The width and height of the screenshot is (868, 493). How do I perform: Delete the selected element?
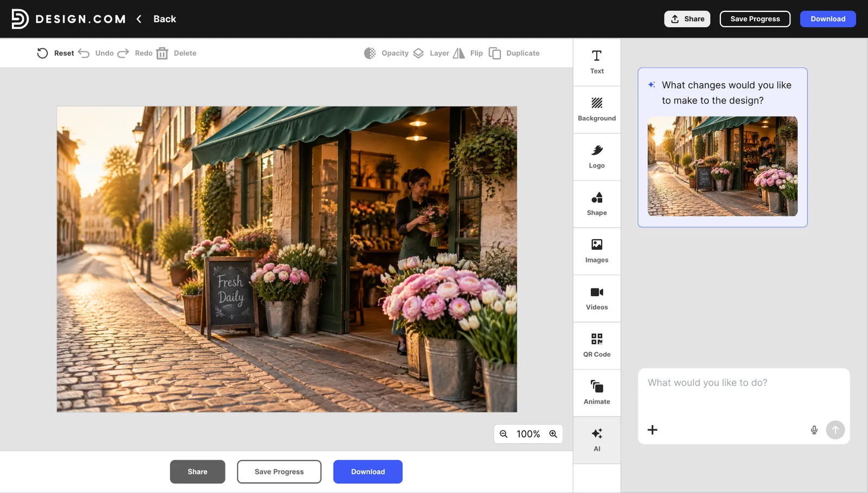coord(176,53)
